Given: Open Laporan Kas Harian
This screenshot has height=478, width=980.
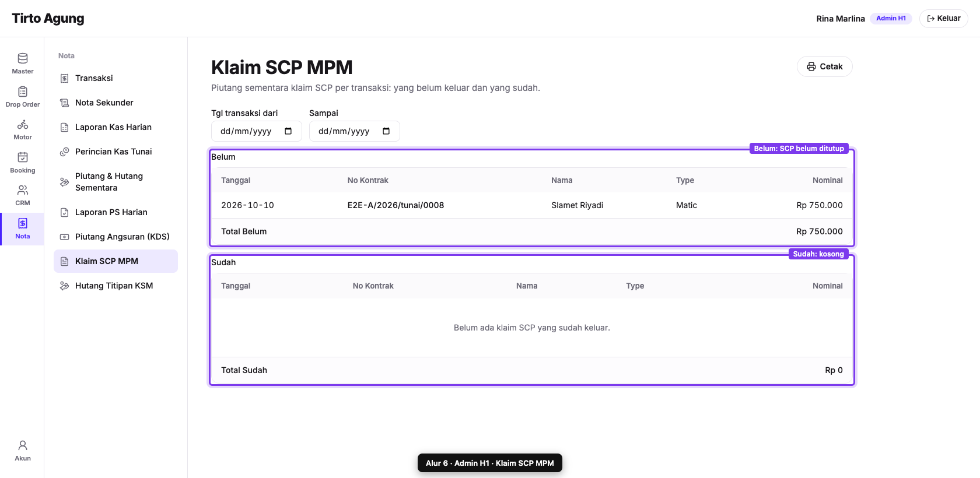Looking at the screenshot, I should click(x=116, y=127).
